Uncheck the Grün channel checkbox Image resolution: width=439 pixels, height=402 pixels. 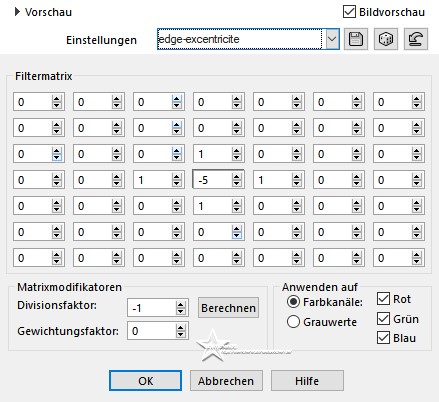pos(383,319)
